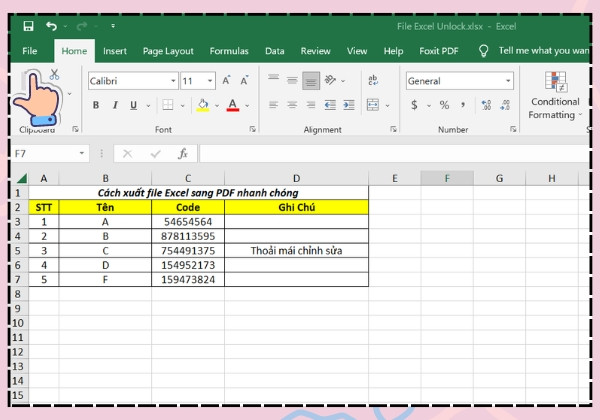Switch to the Data tab

(274, 51)
